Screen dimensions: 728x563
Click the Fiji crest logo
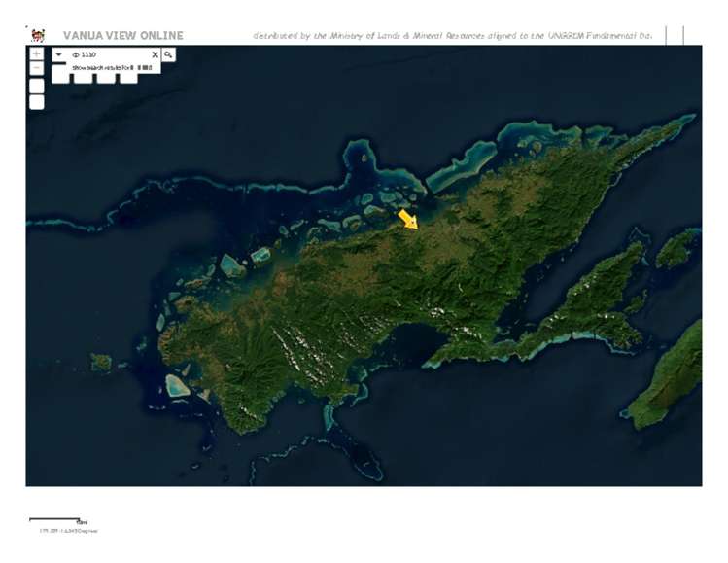[37, 35]
